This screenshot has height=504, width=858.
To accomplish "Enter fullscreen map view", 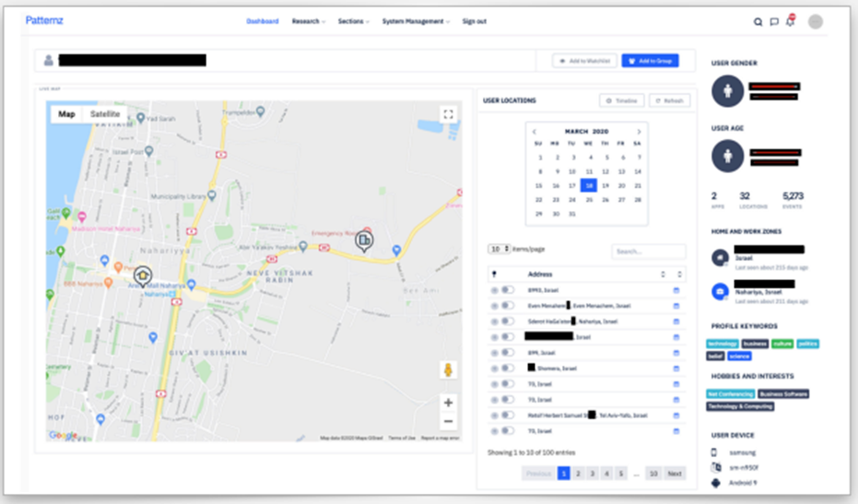I will 448,114.
